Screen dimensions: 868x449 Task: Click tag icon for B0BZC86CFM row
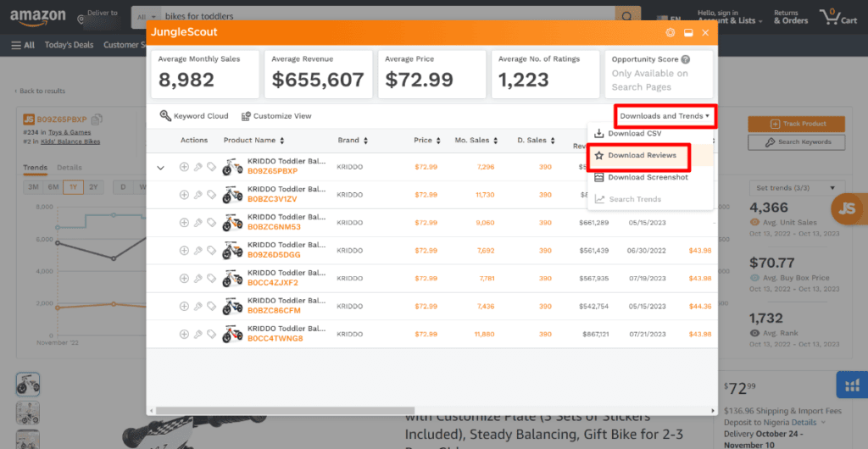point(211,306)
